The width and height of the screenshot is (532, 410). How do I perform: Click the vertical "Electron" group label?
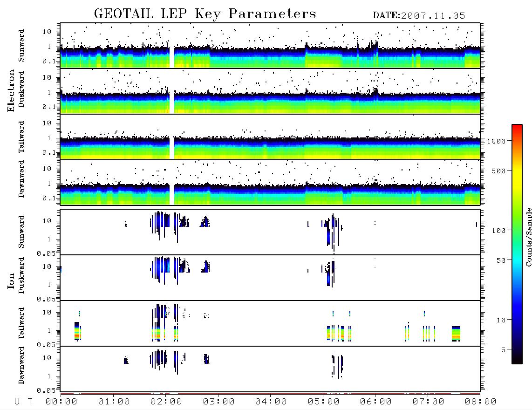coord(11,90)
